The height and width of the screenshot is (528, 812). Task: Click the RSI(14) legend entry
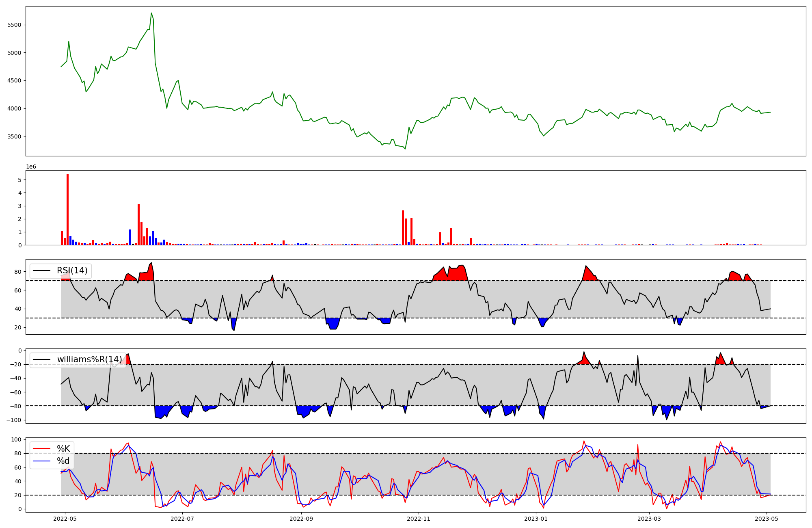72,270
